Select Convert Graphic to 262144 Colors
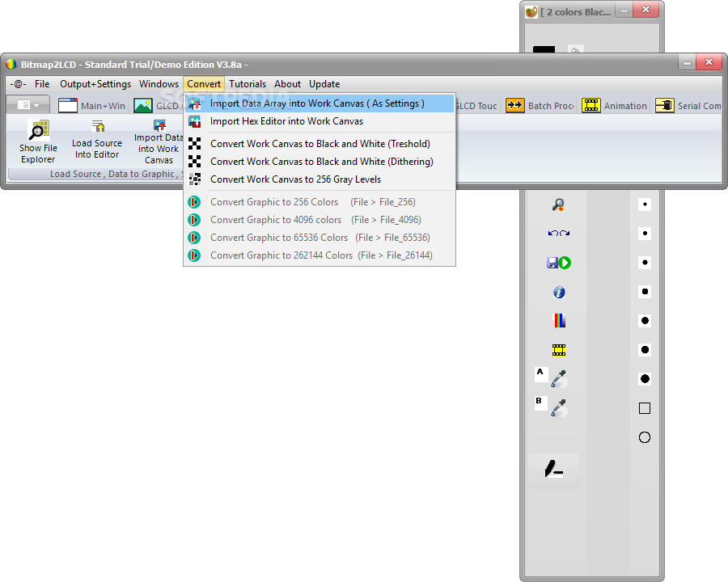Image resolution: width=728 pixels, height=582 pixels. [x=320, y=255]
